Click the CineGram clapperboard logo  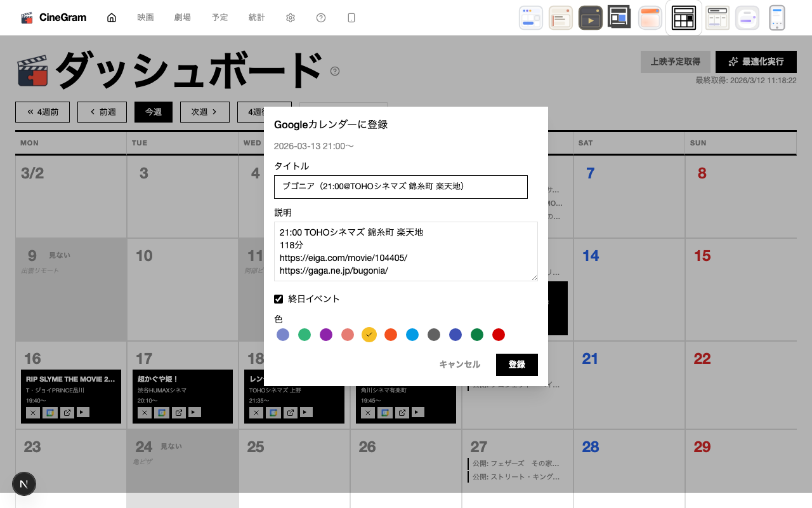27,17
